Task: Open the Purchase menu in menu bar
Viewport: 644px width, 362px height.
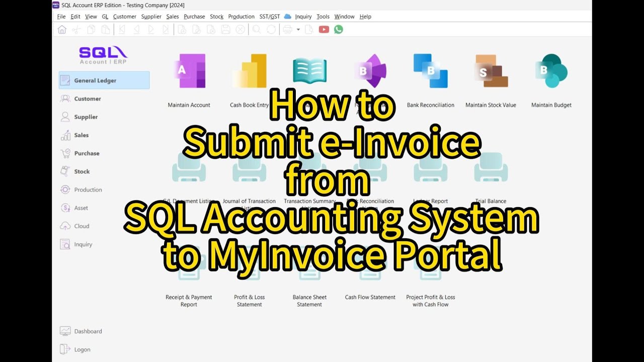Action: pos(194,17)
